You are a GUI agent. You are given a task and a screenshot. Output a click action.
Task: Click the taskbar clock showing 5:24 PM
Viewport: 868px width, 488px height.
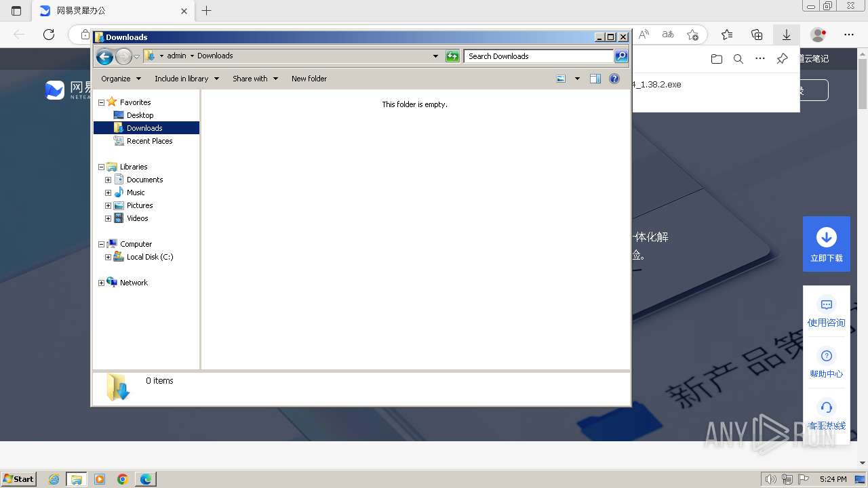pos(833,479)
